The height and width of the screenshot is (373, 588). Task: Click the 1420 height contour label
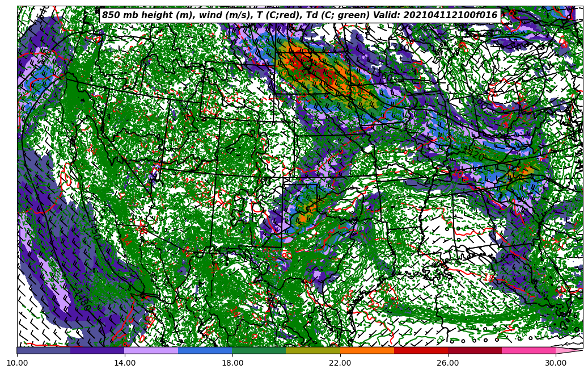click(473, 153)
